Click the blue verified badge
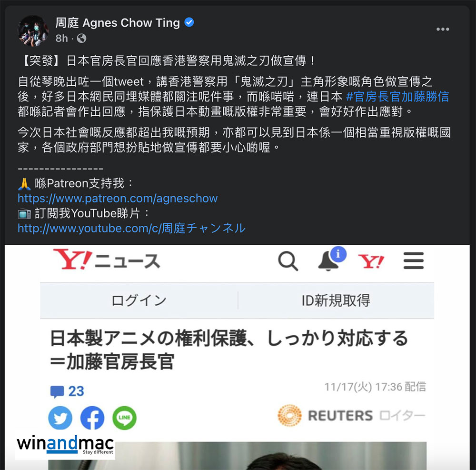This screenshot has height=470, width=476. point(189,22)
